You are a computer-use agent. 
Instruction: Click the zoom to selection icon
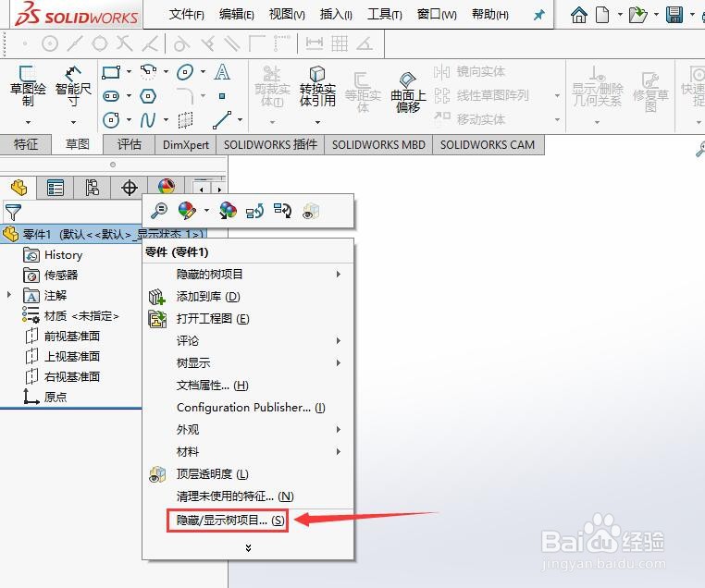(159, 210)
